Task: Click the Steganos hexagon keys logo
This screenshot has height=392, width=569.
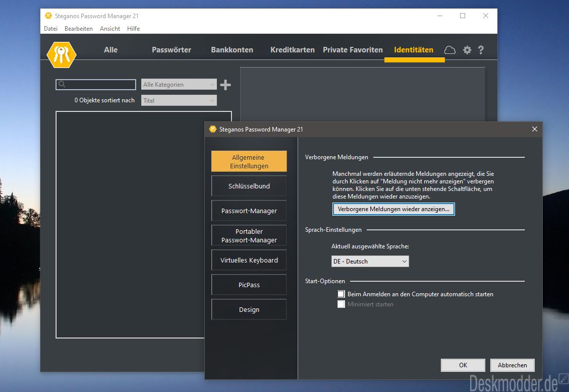Action: click(x=62, y=55)
